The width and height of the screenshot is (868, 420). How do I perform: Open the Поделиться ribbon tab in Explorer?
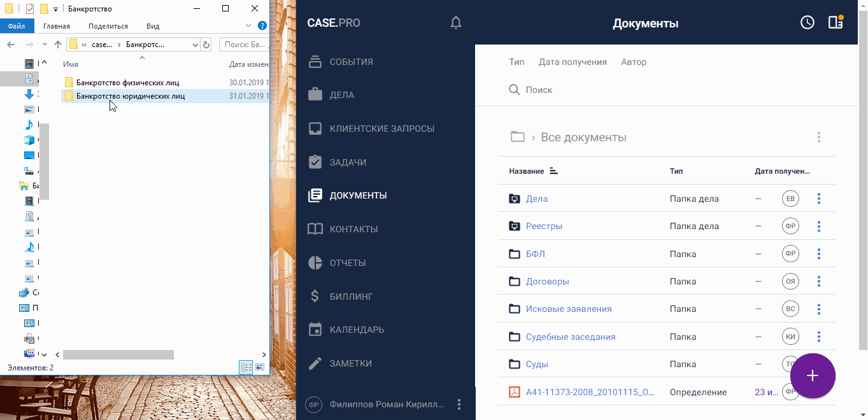[108, 26]
